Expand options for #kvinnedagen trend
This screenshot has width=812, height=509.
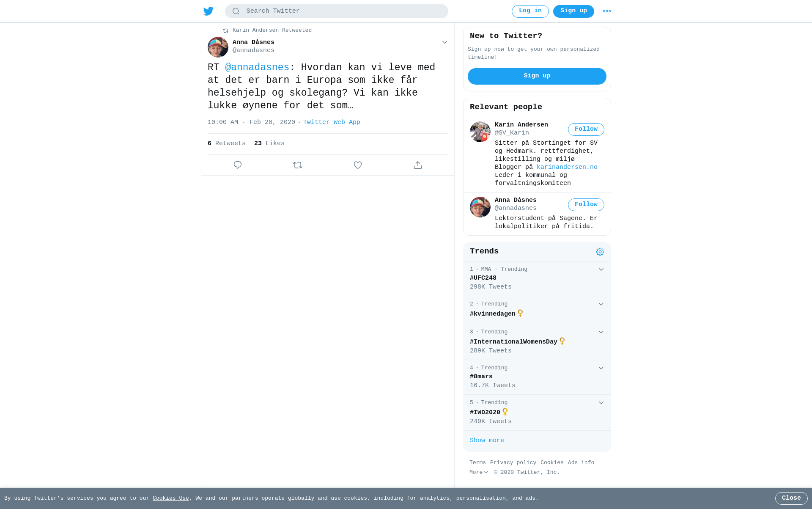click(x=601, y=304)
